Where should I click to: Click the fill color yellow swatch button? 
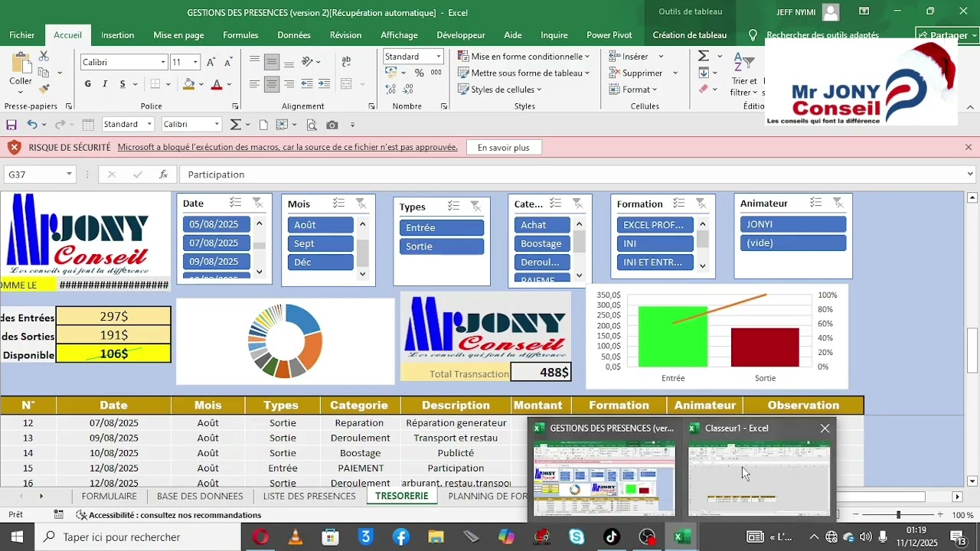[x=188, y=84]
